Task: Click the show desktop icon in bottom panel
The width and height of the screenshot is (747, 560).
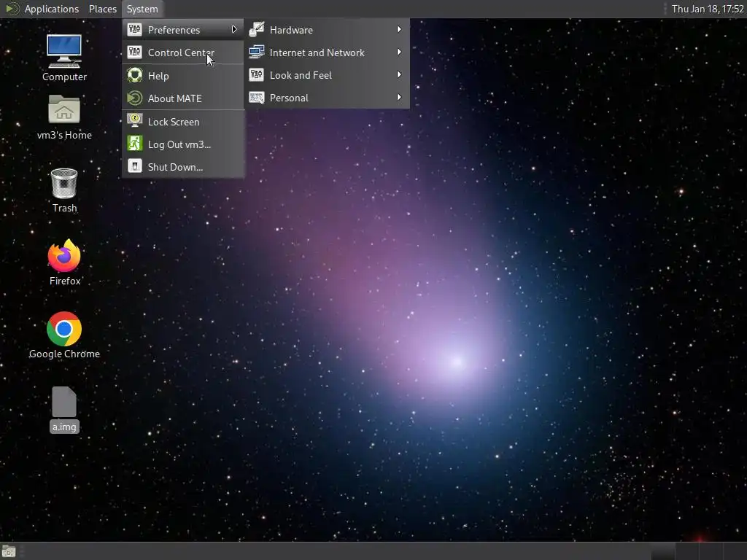Action: (x=9, y=551)
